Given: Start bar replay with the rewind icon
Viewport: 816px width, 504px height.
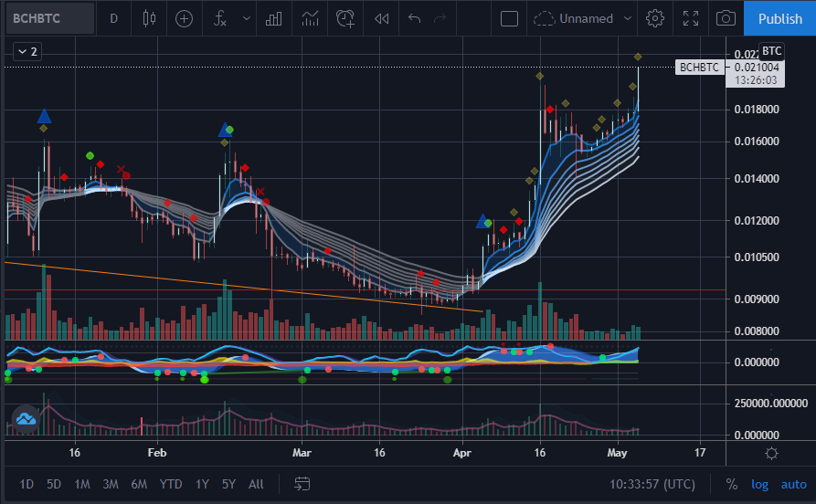Looking at the screenshot, I should click(381, 19).
